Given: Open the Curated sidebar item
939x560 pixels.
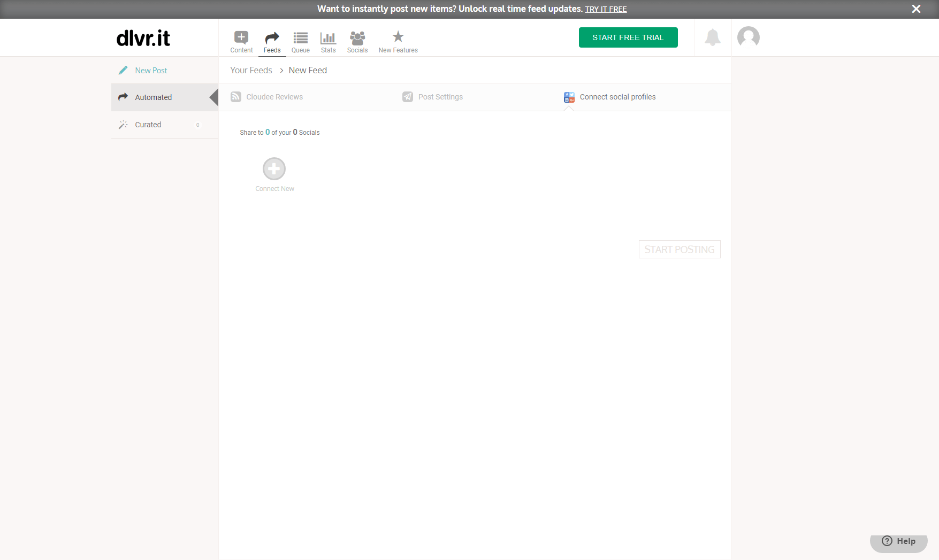Looking at the screenshot, I should [x=148, y=125].
